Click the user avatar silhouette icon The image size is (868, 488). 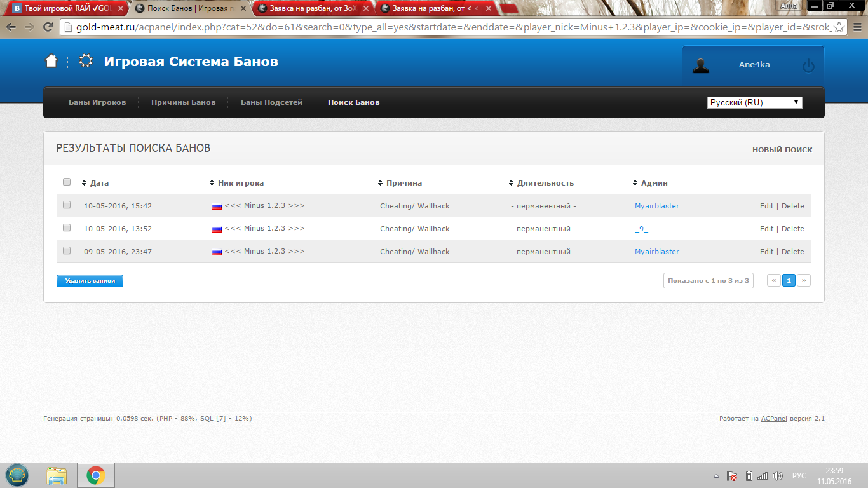tap(701, 65)
